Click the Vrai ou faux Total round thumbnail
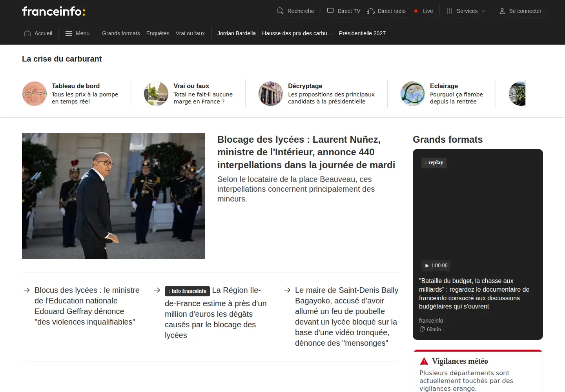 (156, 94)
